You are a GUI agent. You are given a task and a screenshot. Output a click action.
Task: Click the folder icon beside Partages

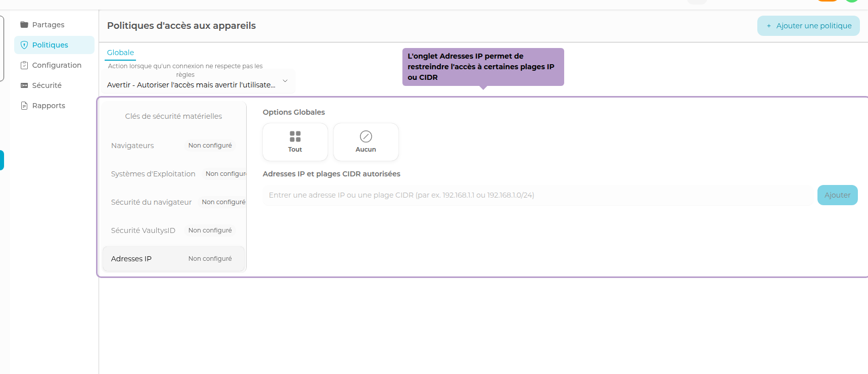coord(24,25)
